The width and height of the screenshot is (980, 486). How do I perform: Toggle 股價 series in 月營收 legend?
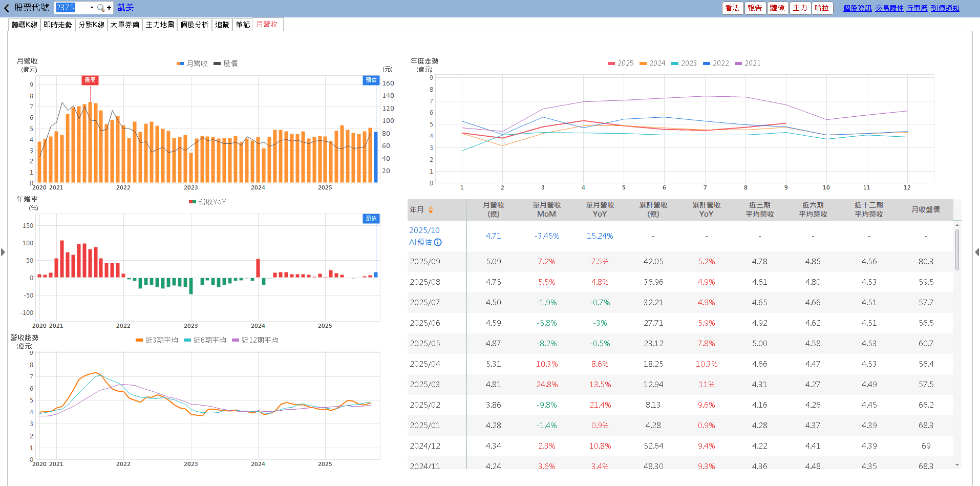click(226, 64)
